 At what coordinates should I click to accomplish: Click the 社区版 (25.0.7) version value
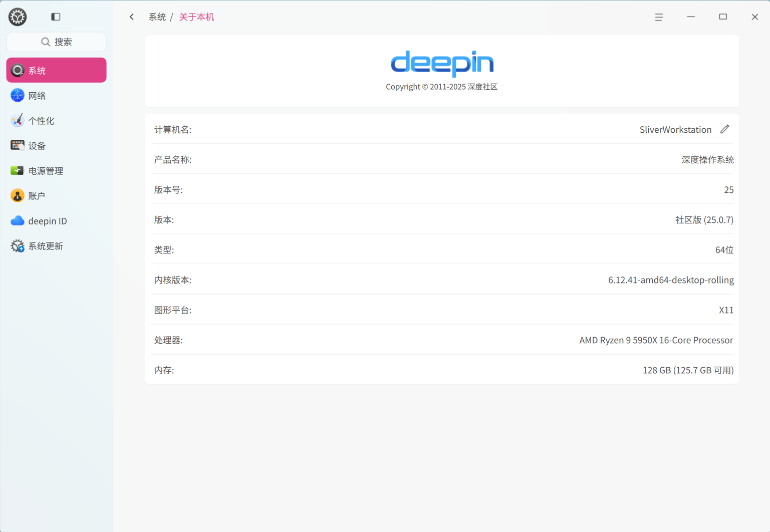[704, 219]
